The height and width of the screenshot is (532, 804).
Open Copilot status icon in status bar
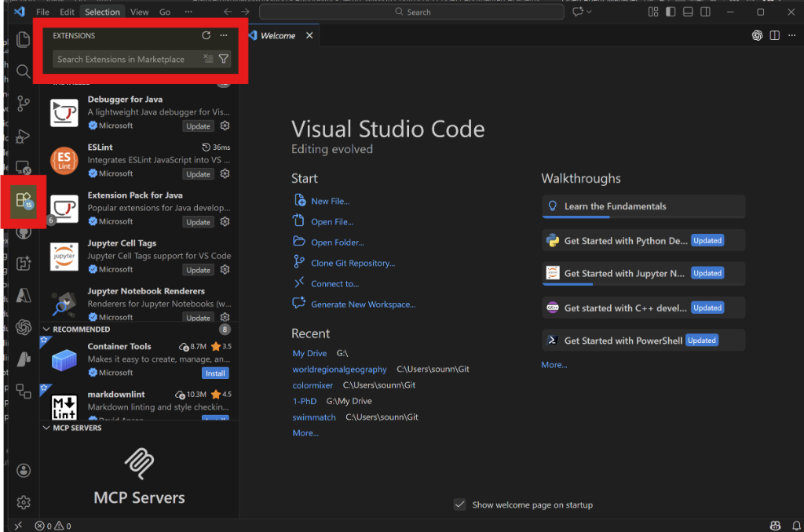(775, 526)
